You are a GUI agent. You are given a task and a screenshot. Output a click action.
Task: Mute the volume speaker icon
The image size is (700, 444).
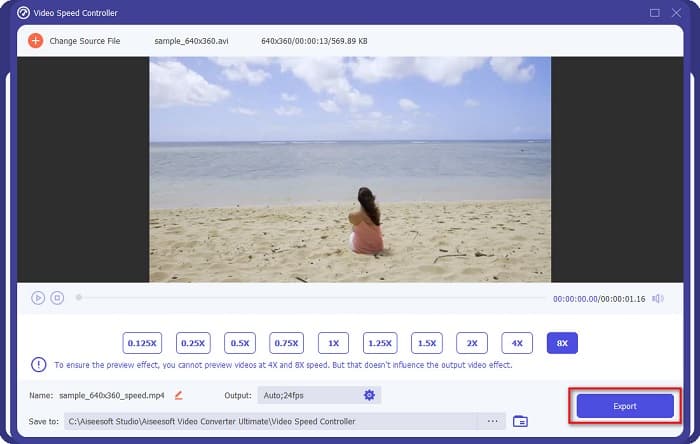[x=658, y=299]
